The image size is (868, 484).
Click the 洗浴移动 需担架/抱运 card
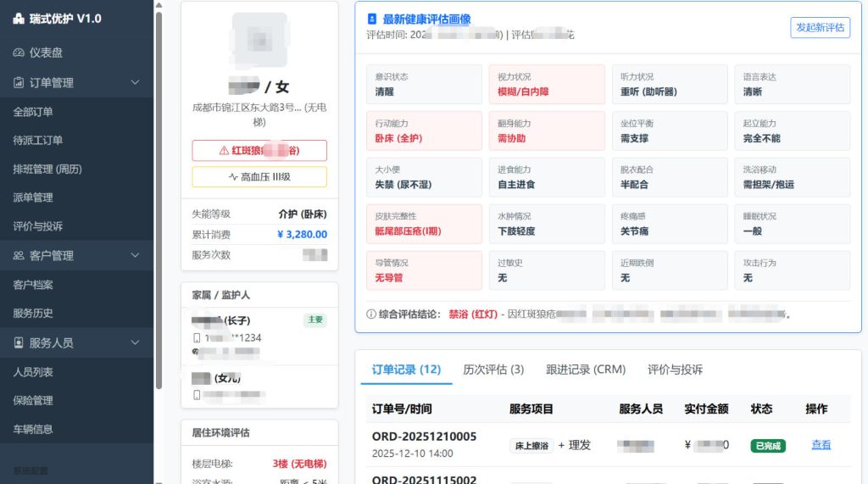coord(793,177)
